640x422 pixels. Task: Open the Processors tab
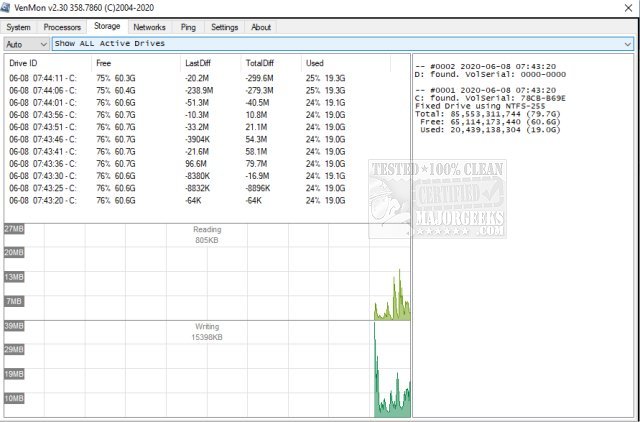[62, 27]
